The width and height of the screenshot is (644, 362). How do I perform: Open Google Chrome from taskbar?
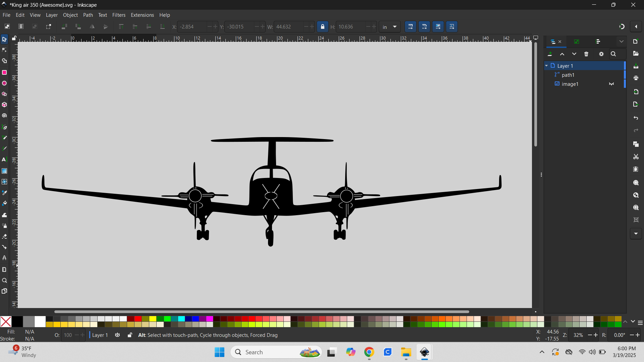click(369, 352)
